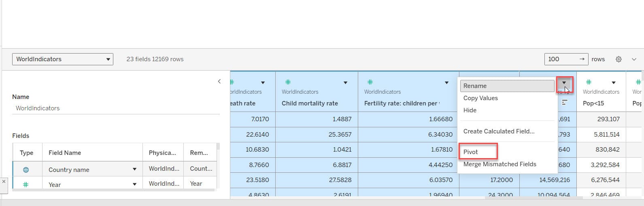Open the WorldIndicators table dropdown
This screenshot has height=206, width=644.
pos(63,59)
